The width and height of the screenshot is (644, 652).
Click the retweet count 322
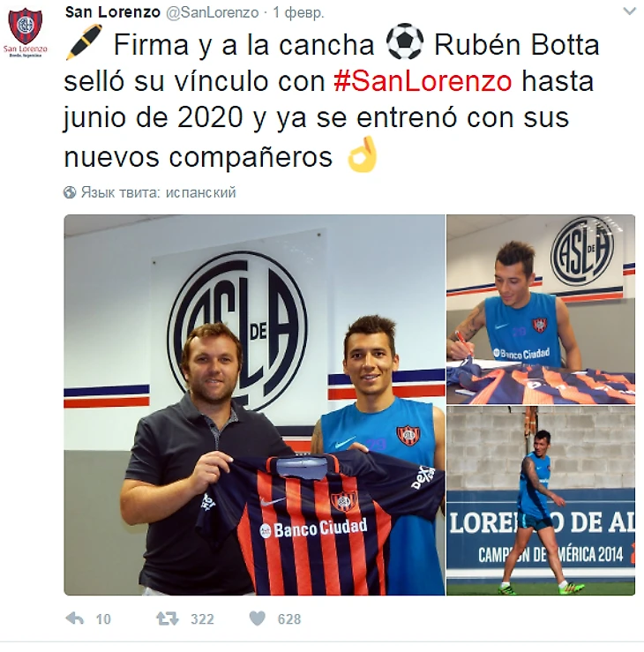point(202,619)
